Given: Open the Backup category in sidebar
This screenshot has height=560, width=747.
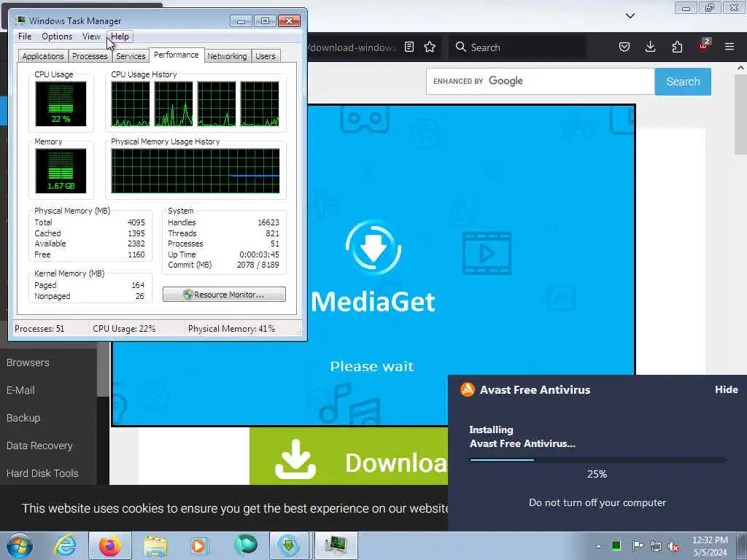Looking at the screenshot, I should click(x=23, y=418).
